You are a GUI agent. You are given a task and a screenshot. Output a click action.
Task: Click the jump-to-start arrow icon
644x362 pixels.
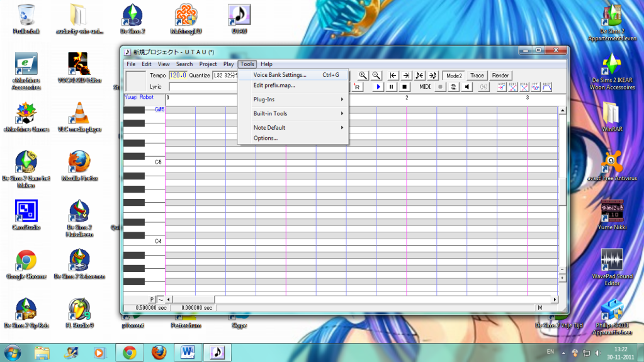click(x=393, y=76)
